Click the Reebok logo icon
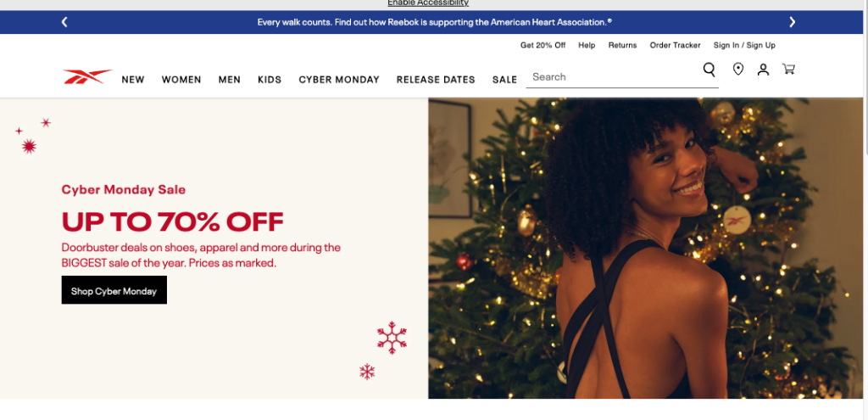 [87, 76]
